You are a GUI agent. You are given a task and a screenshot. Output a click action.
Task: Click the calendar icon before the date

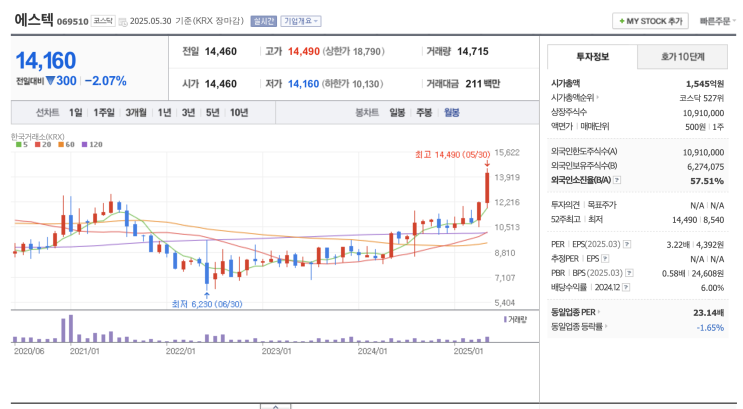(x=123, y=22)
